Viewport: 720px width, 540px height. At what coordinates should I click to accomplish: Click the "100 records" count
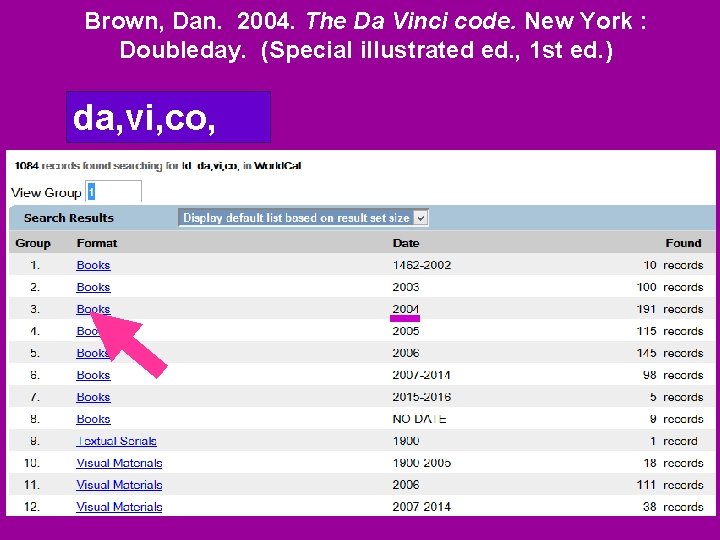coord(670,287)
